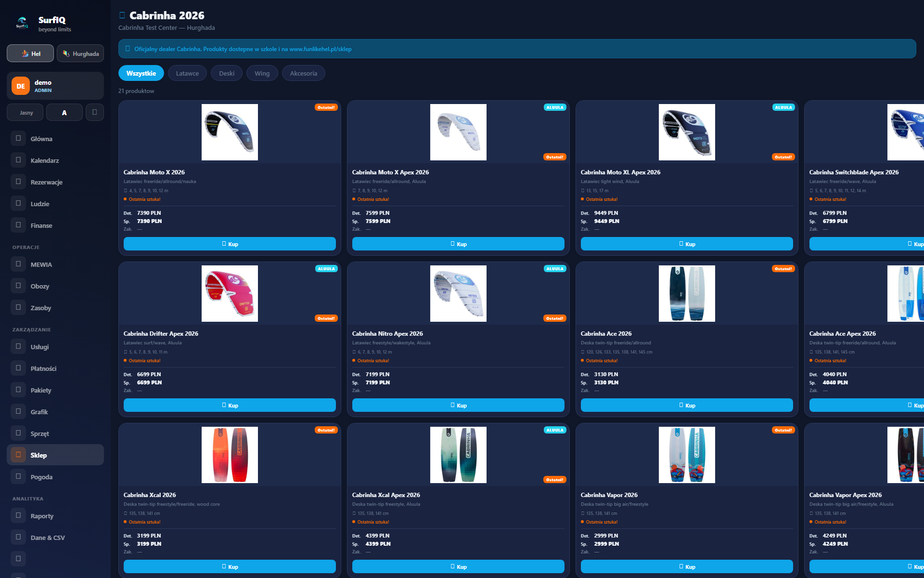Screen dimensions: 924x578
Task: Open the Zasoby sidebar icon
Action: tap(18, 307)
